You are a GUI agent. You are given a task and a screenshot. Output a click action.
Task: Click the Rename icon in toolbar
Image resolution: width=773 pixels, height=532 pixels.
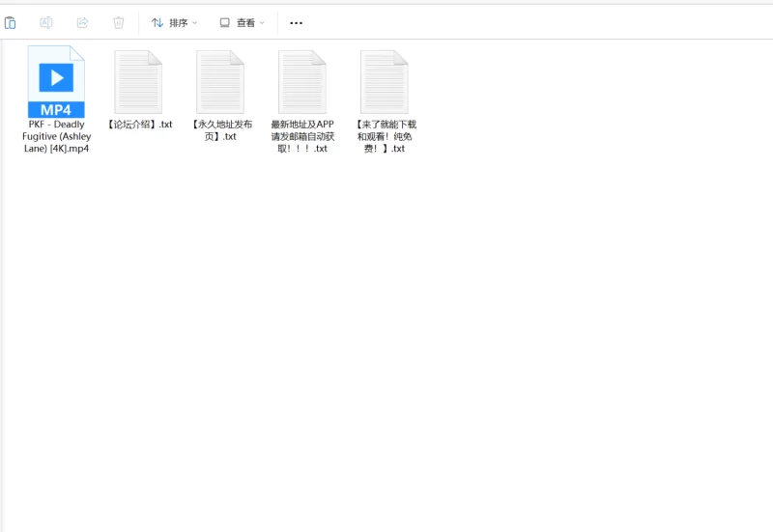[x=46, y=22]
